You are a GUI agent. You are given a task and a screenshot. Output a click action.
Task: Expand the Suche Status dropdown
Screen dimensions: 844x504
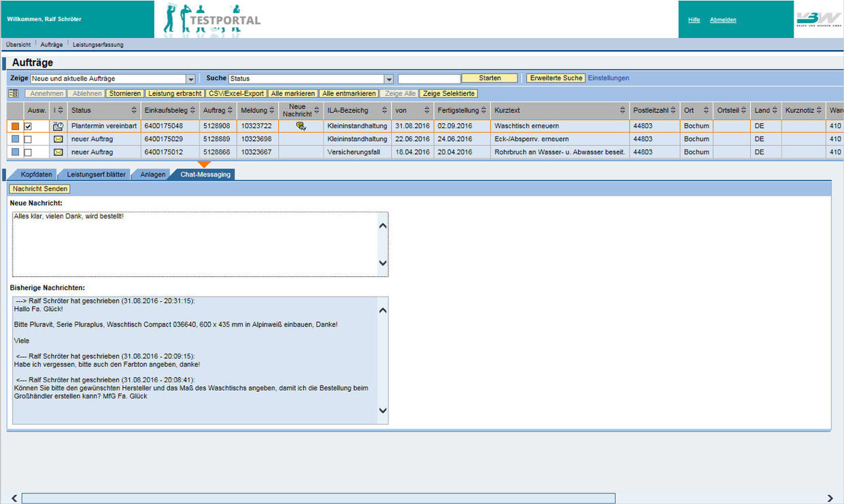388,79
